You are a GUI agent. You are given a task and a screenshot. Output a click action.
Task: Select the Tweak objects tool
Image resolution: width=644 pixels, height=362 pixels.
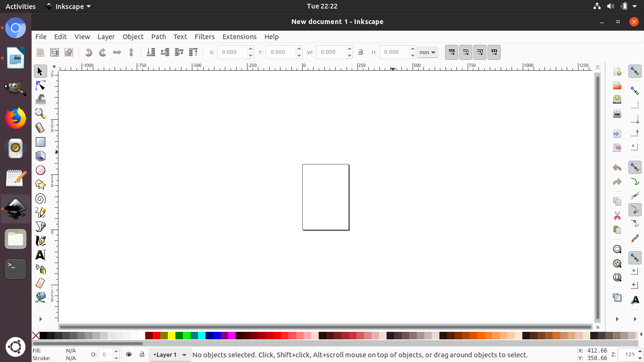[x=41, y=99]
